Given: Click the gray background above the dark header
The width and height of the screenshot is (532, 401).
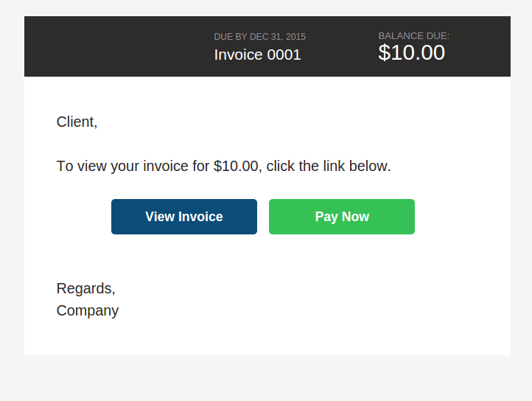Looking at the screenshot, I should [x=267, y=8].
